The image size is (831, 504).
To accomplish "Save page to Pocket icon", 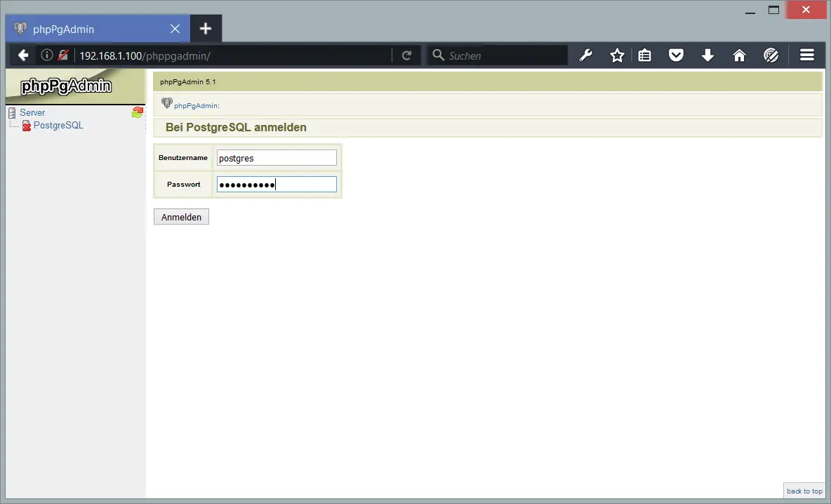I will tap(676, 55).
